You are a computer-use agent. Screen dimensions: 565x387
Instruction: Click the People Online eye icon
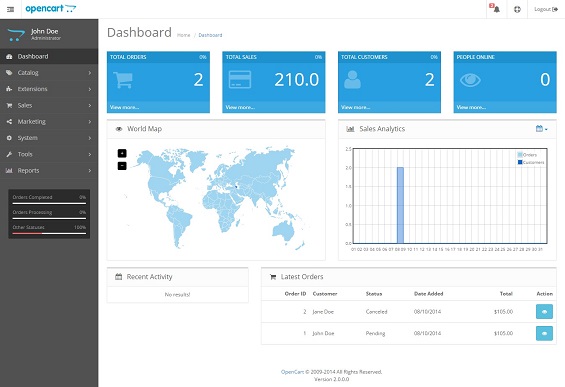tap(470, 80)
